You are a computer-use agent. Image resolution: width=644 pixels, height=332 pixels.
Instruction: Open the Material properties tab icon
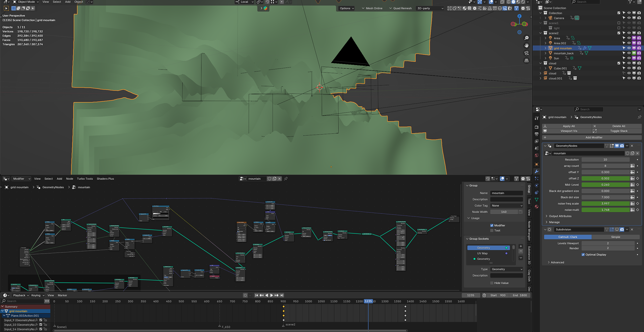click(x=536, y=207)
